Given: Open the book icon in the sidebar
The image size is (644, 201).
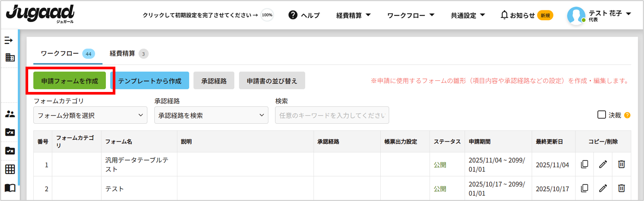Looking at the screenshot, I should [x=10, y=188].
